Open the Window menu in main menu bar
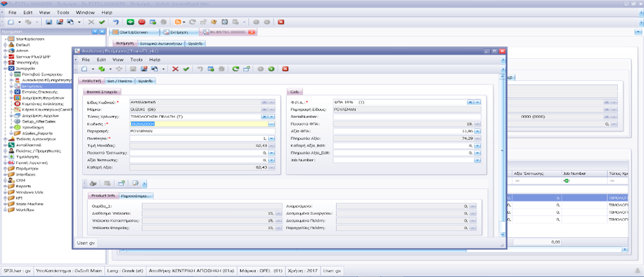 (x=85, y=12)
